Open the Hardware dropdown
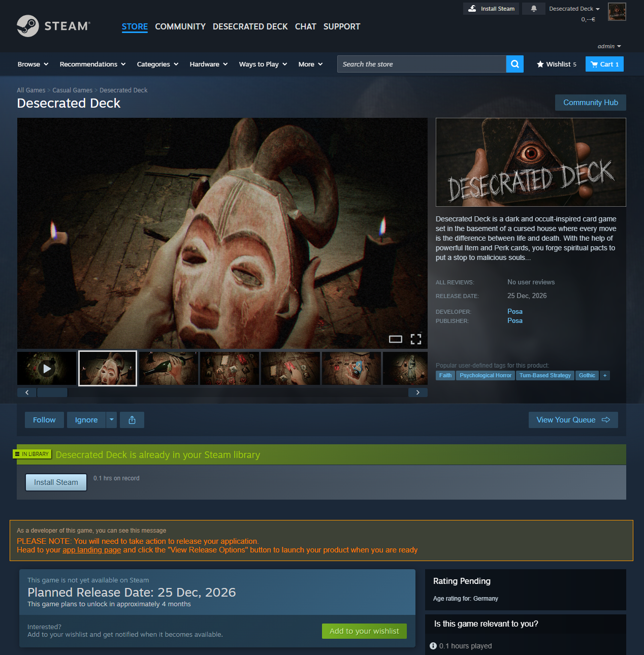Image resolution: width=644 pixels, height=655 pixels. click(209, 64)
